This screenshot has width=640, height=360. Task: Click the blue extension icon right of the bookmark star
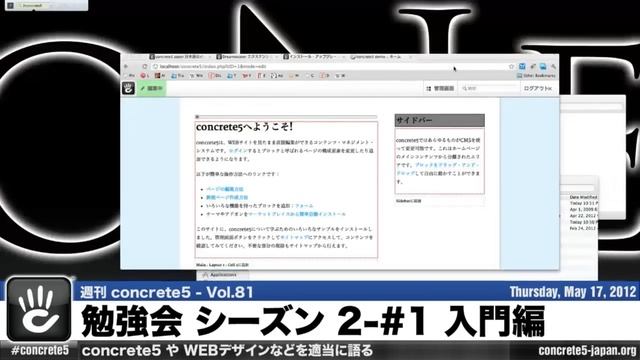(x=522, y=66)
